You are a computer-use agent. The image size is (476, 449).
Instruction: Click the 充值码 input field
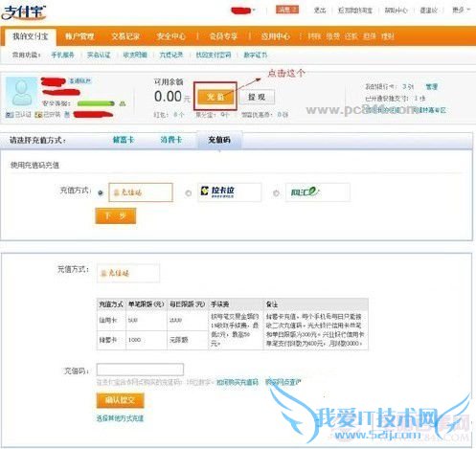(x=140, y=370)
